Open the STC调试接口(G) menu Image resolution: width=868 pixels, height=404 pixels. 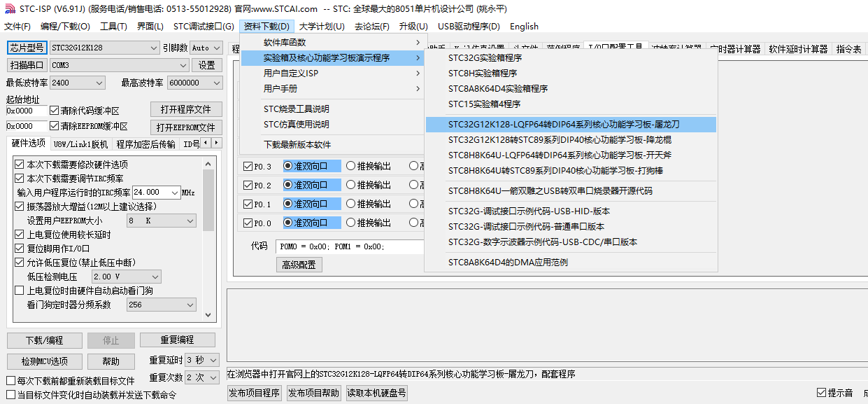point(204,27)
